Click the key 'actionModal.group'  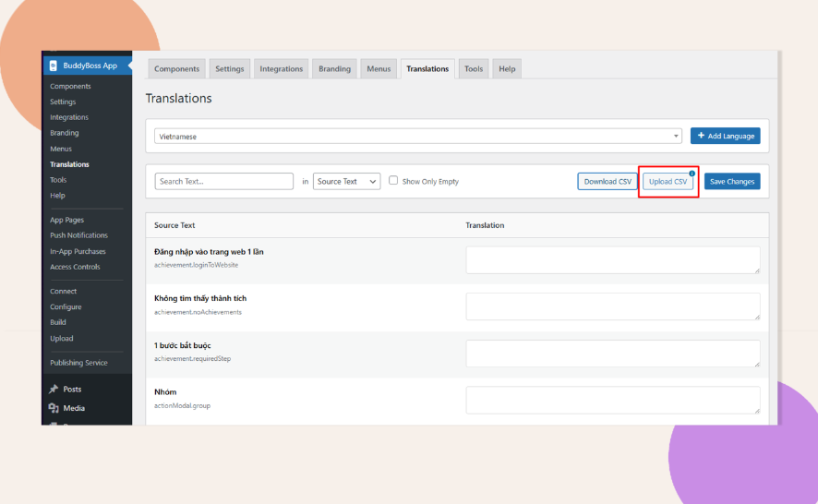pyautogui.click(x=182, y=405)
